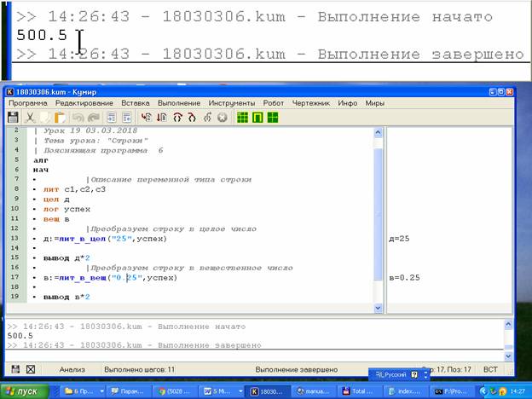Run program with the red curved-arrow page icon

(x=147, y=118)
